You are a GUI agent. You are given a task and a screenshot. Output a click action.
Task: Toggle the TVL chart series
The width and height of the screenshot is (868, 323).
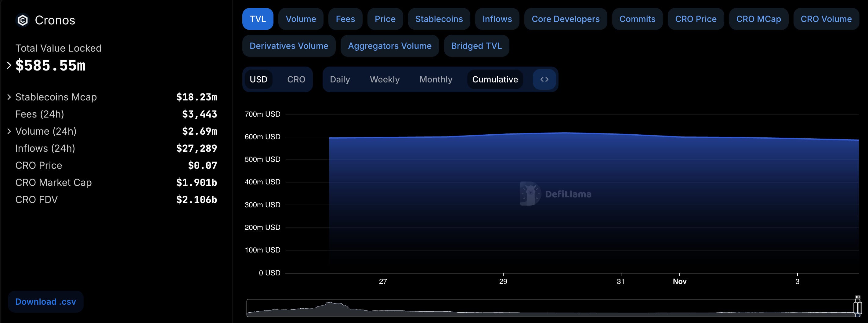click(x=258, y=19)
